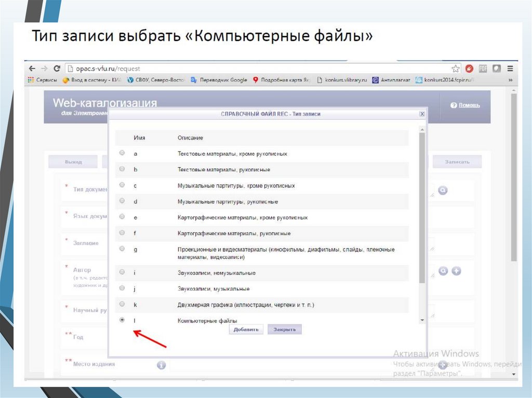Click the info icon beside Место издания
The width and height of the screenshot is (532, 398).
[161, 365]
